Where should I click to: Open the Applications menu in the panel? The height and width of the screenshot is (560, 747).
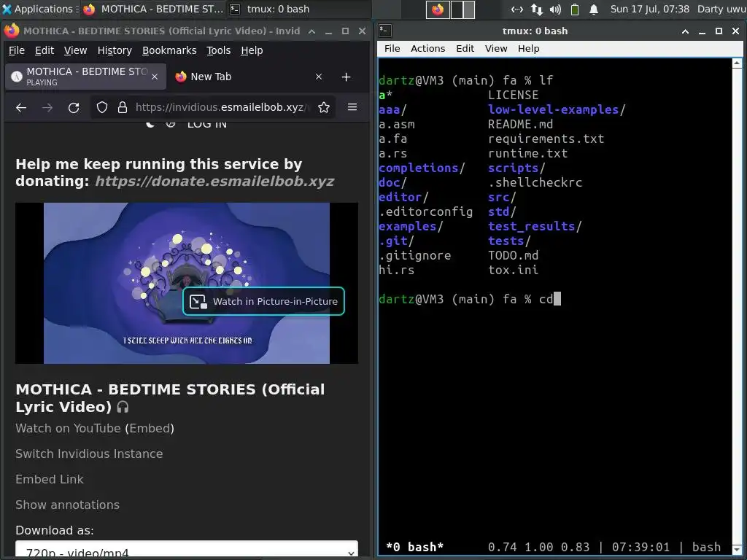pos(39,9)
